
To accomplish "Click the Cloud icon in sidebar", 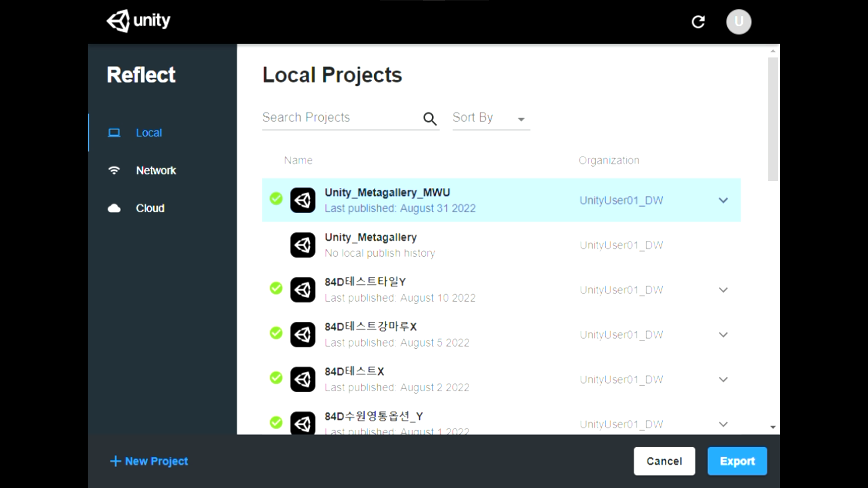I will (x=114, y=208).
